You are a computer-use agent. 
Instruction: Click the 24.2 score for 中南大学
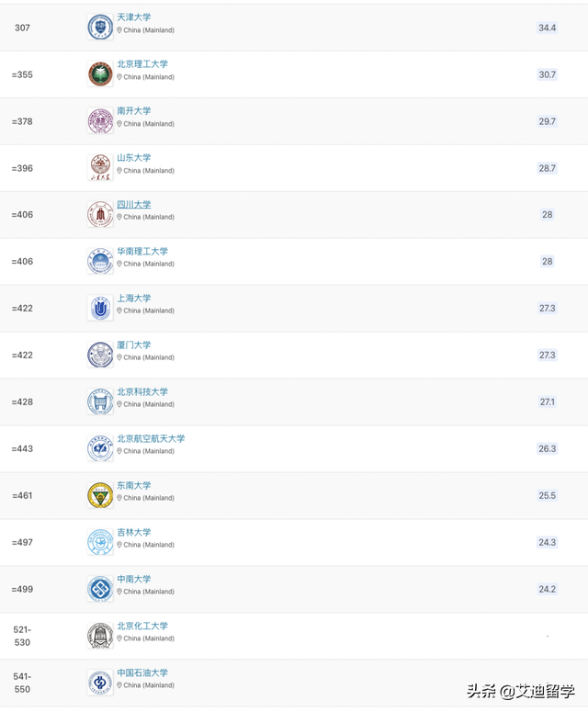coord(548,589)
